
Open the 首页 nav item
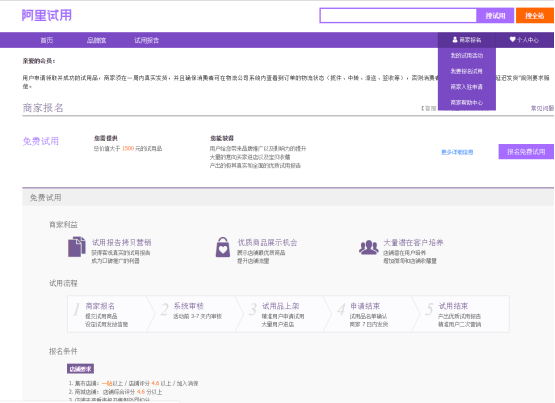point(47,40)
